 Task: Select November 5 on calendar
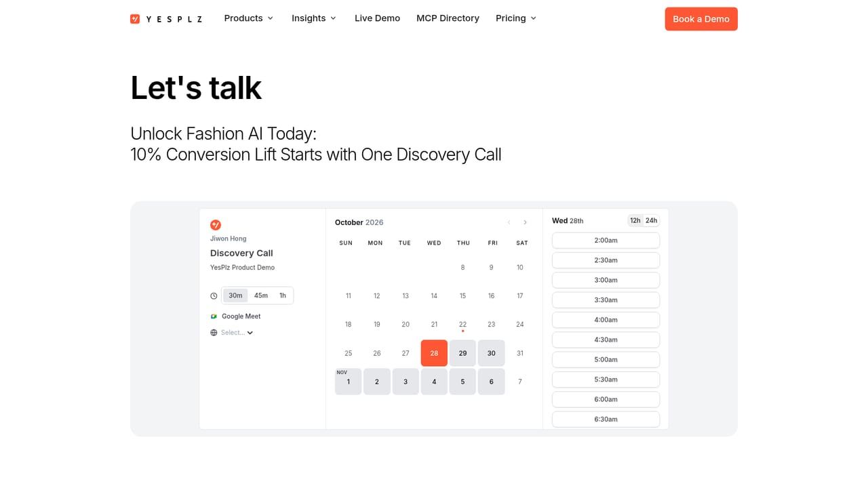click(462, 382)
